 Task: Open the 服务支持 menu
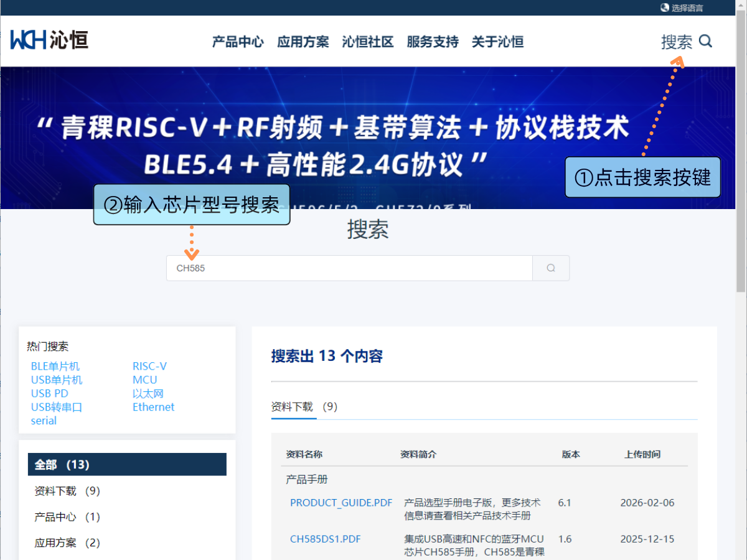pyautogui.click(x=433, y=42)
